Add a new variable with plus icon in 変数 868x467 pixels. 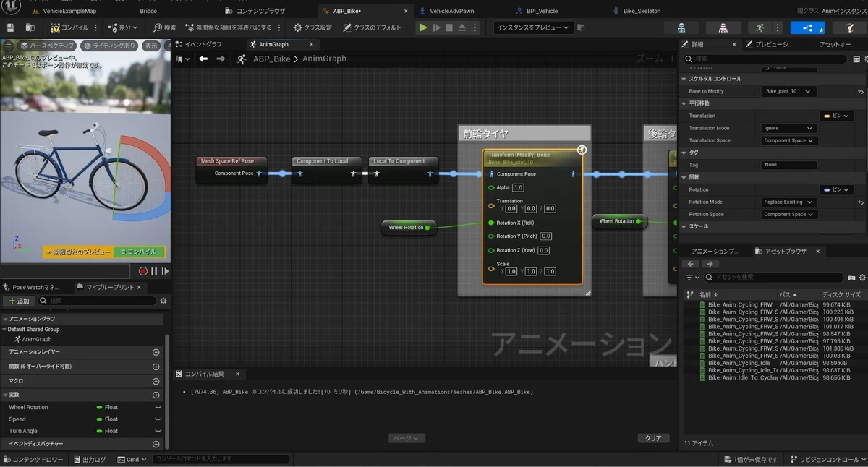click(x=156, y=395)
